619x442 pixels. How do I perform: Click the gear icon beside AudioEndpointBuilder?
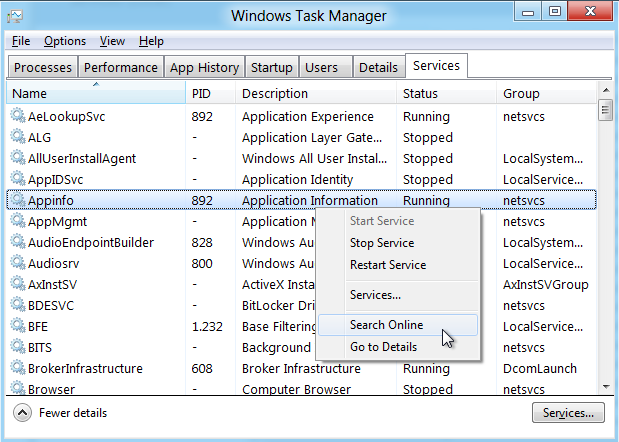[x=18, y=241]
